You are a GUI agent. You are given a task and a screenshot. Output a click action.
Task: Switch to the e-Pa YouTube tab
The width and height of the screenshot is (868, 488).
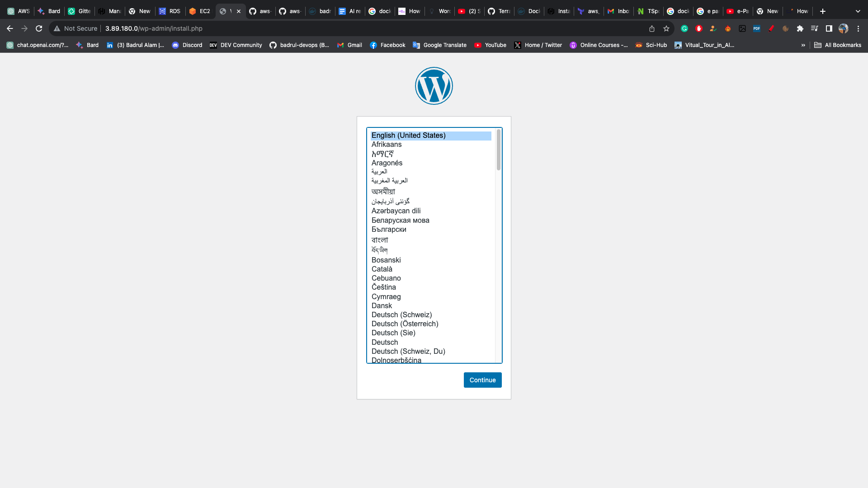(x=738, y=11)
